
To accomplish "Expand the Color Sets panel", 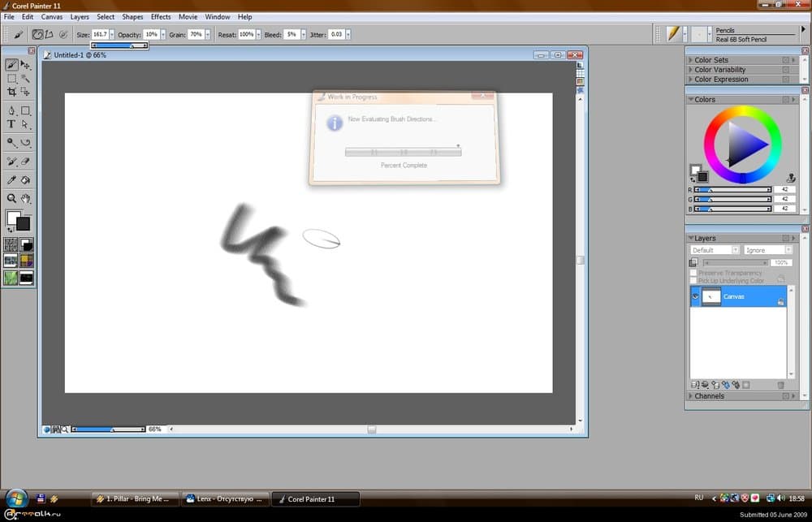I will 691,60.
